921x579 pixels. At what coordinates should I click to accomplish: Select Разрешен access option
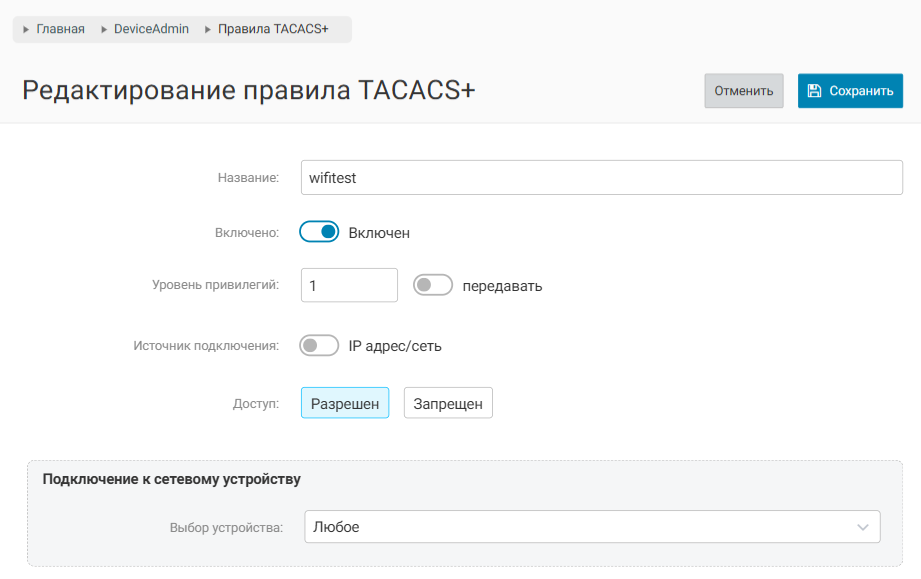point(345,404)
